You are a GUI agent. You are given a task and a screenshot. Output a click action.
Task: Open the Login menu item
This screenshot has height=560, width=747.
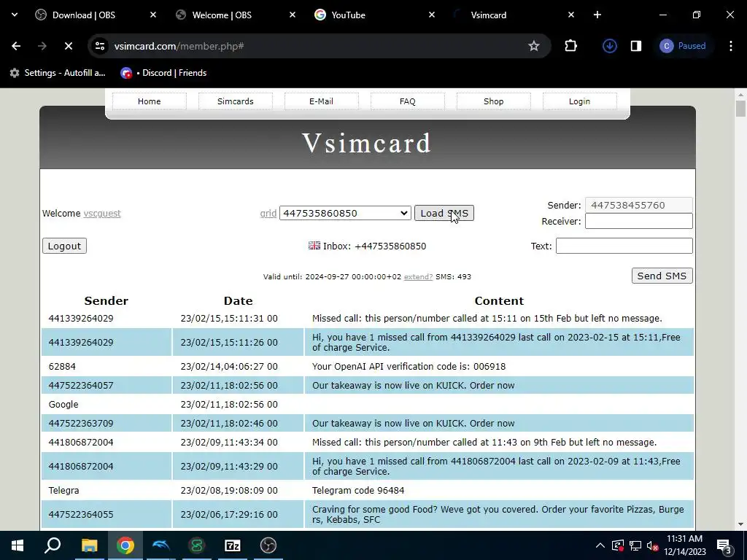coord(579,101)
